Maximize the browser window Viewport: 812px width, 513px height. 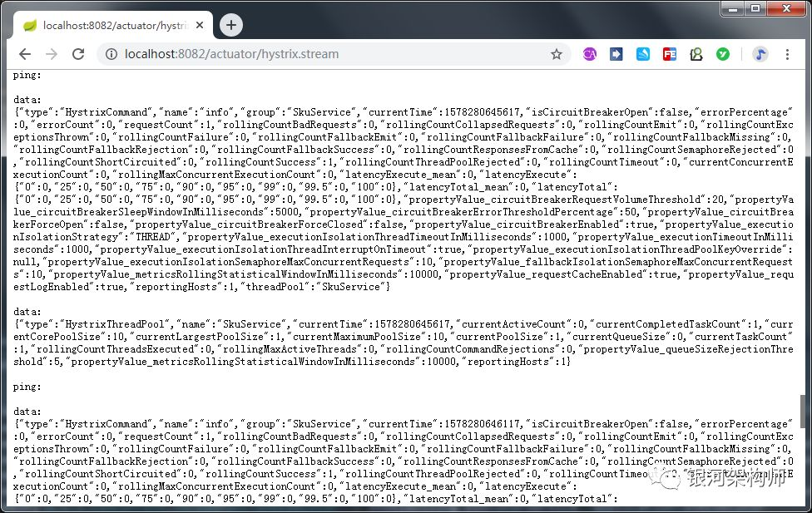755,9
